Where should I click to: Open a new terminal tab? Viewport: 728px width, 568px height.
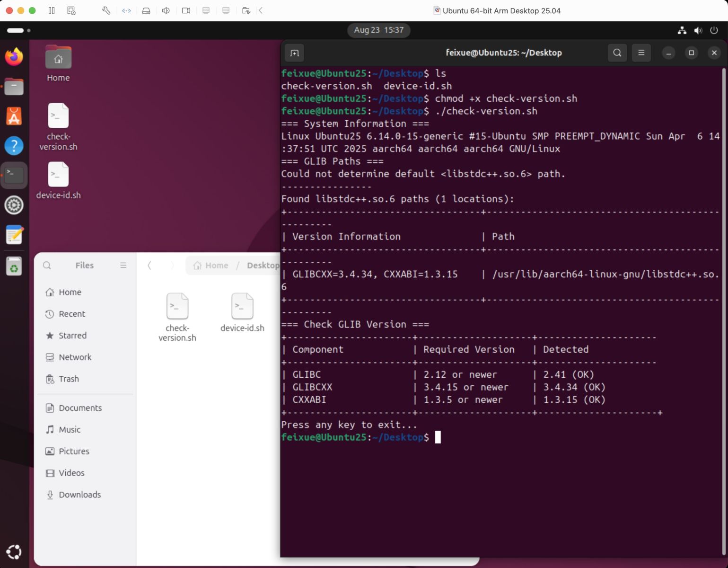tap(294, 53)
